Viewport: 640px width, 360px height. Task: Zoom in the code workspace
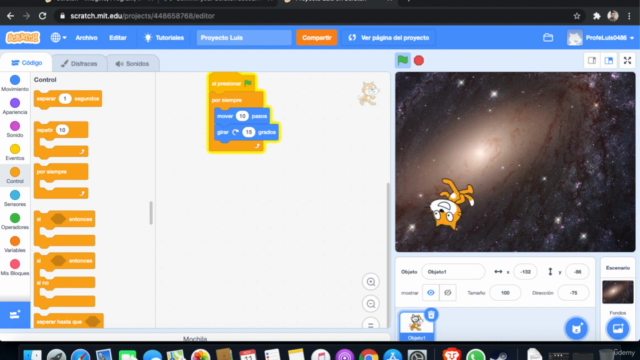371,282
